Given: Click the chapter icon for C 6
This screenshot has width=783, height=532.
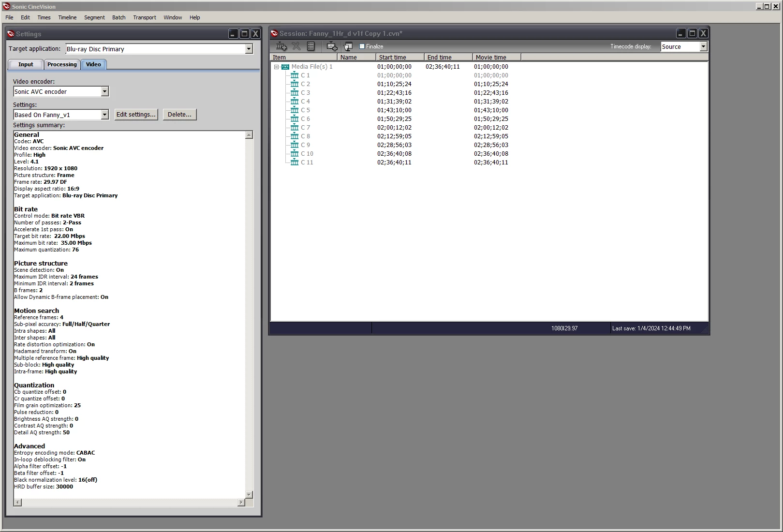Looking at the screenshot, I should 295,118.
